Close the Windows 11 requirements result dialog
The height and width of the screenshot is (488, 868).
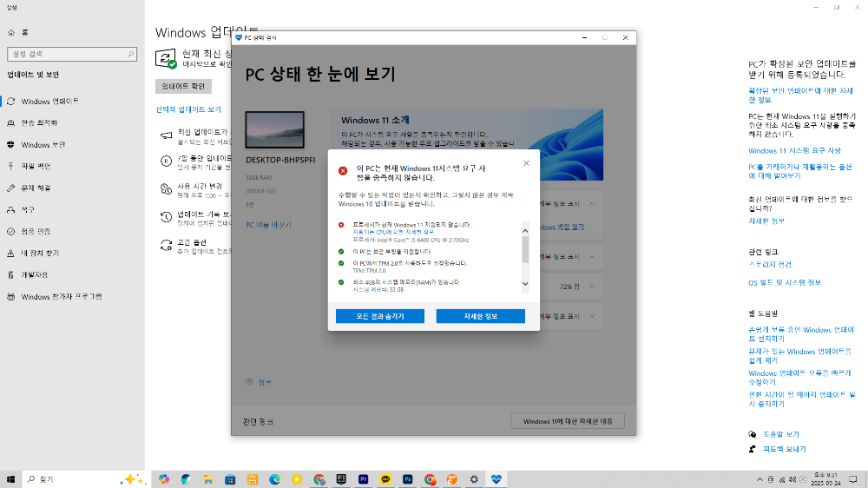pyautogui.click(x=527, y=163)
